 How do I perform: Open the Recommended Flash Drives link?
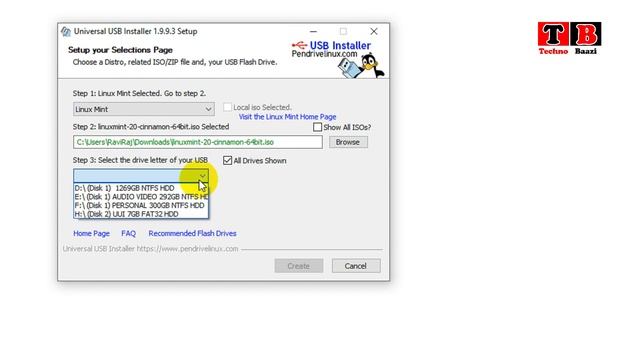[192, 233]
